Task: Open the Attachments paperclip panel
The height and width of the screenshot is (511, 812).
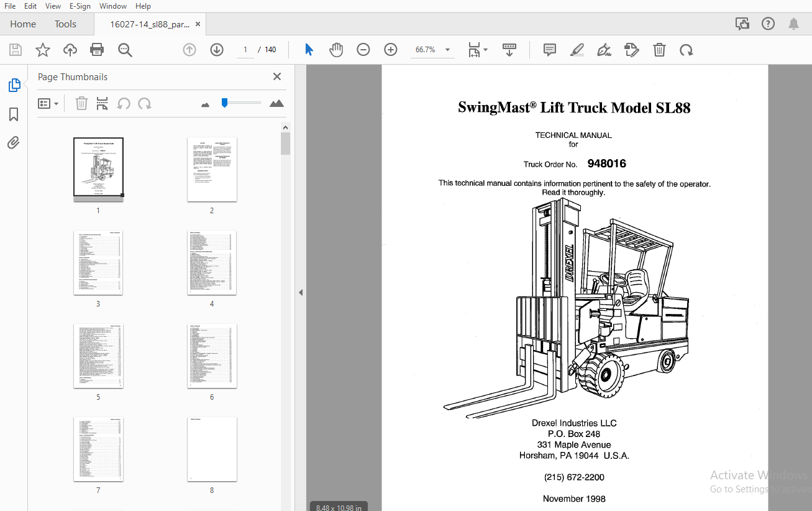Action: [x=14, y=143]
